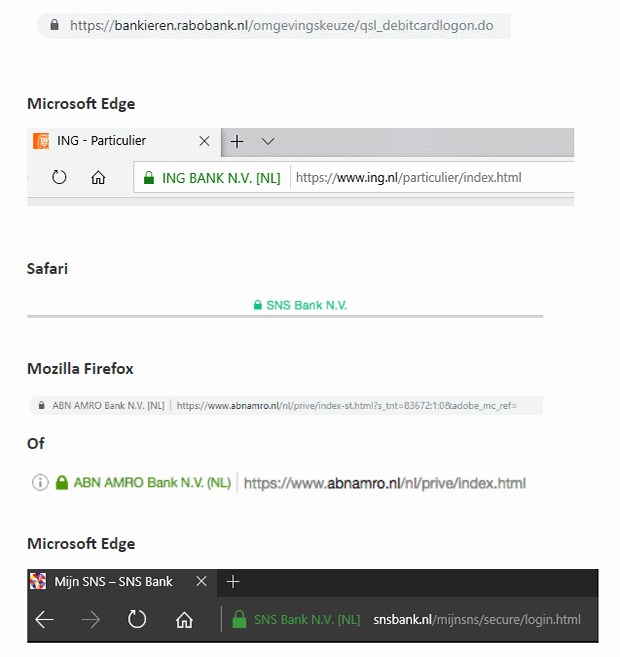Click the SNS Bank N.V. text in Safari bar
This screenshot has height=657, width=620.
[307, 305]
